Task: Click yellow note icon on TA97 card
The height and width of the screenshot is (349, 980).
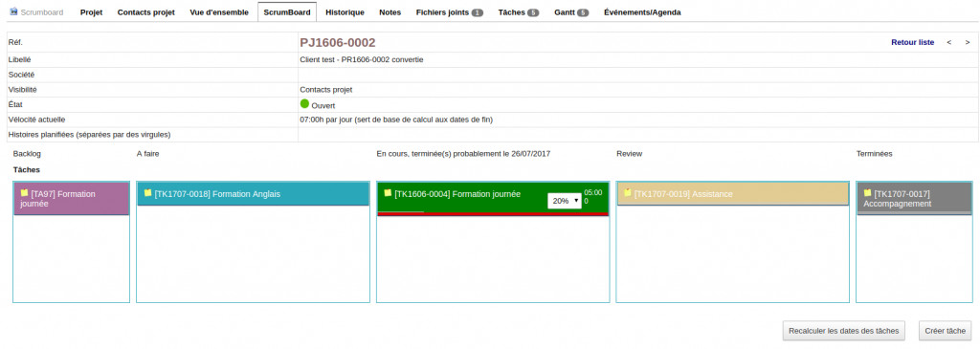Action: coord(24,193)
